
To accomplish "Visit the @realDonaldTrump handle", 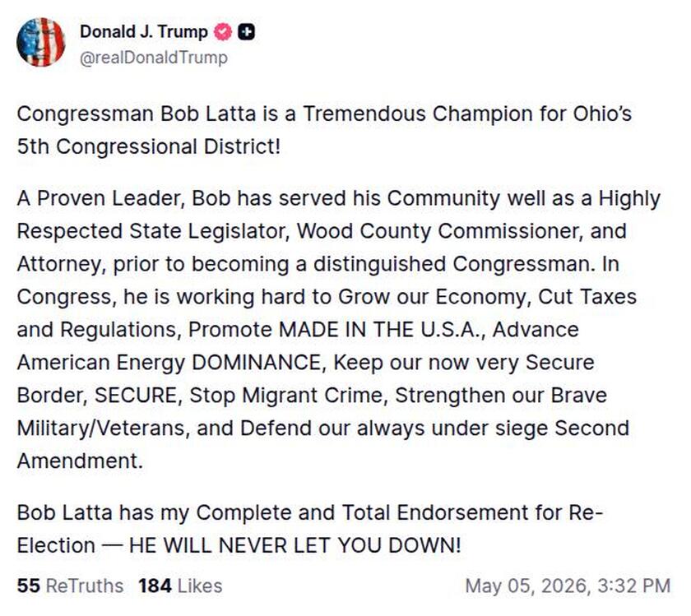I will pos(154,58).
